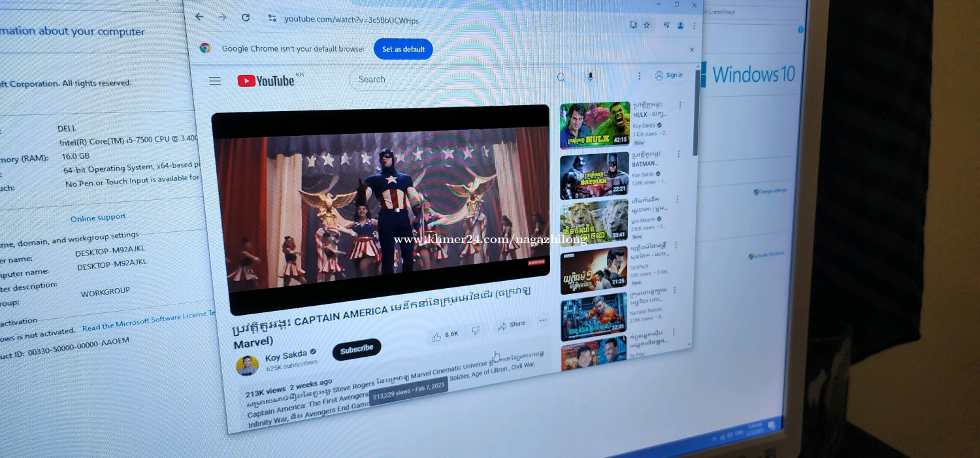Open the BATMAN recommended video thumbnail
980x458 pixels.
pyautogui.click(x=595, y=176)
